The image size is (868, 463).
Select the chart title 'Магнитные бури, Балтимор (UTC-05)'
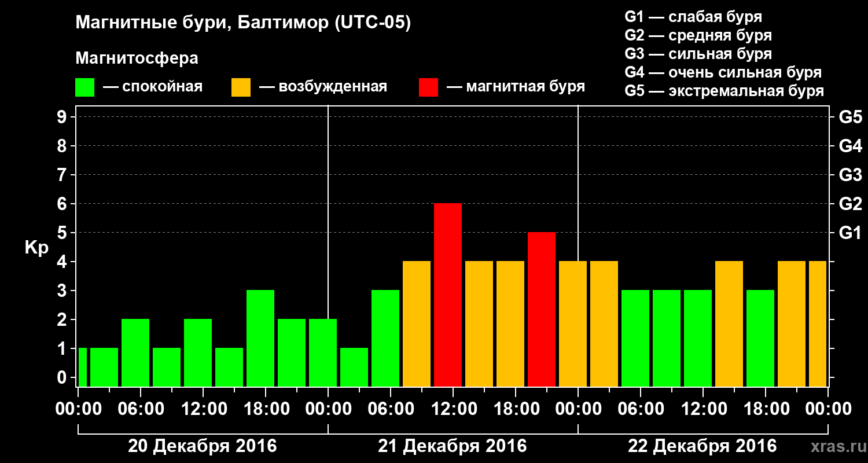(x=243, y=24)
